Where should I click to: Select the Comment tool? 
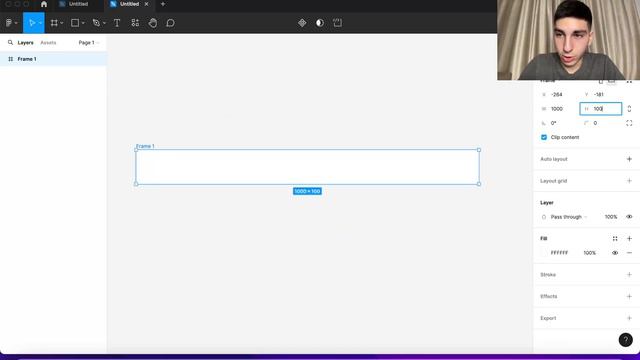point(171,23)
